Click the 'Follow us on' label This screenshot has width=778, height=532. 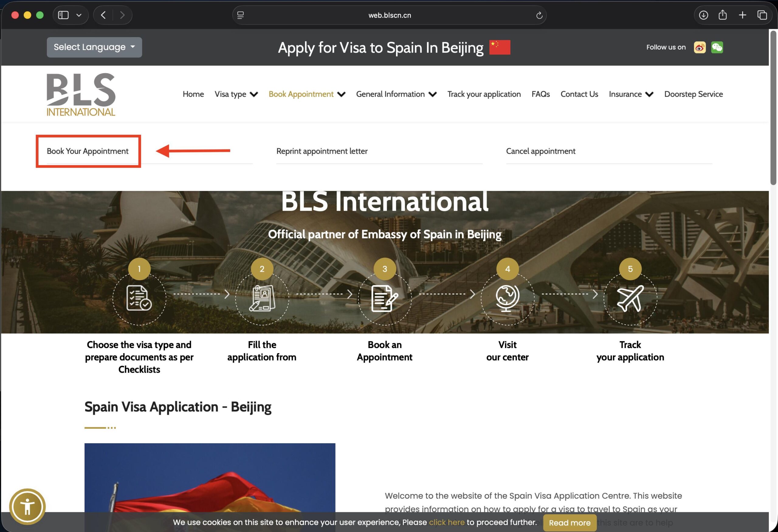coord(666,47)
